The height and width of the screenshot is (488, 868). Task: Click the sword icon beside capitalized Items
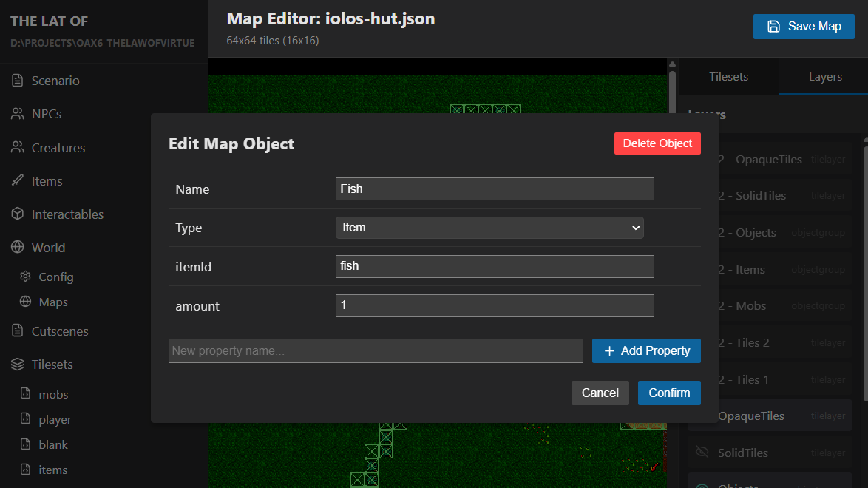[17, 180]
